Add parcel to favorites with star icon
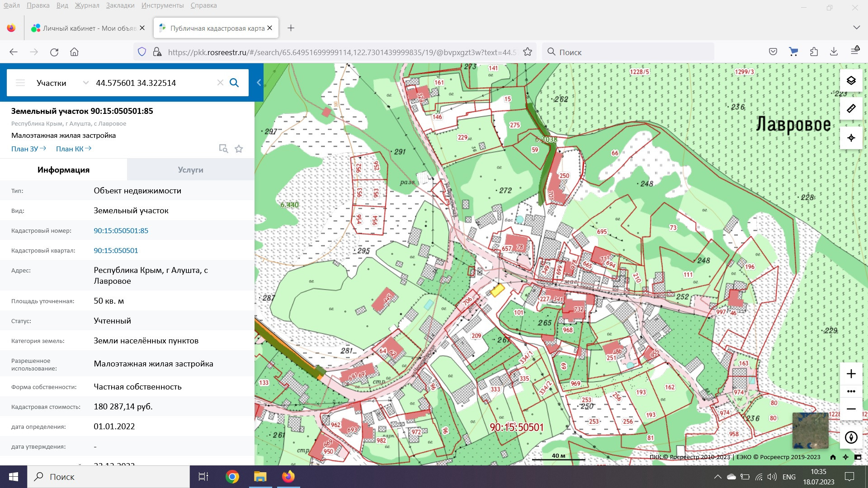868x488 pixels. click(x=239, y=149)
